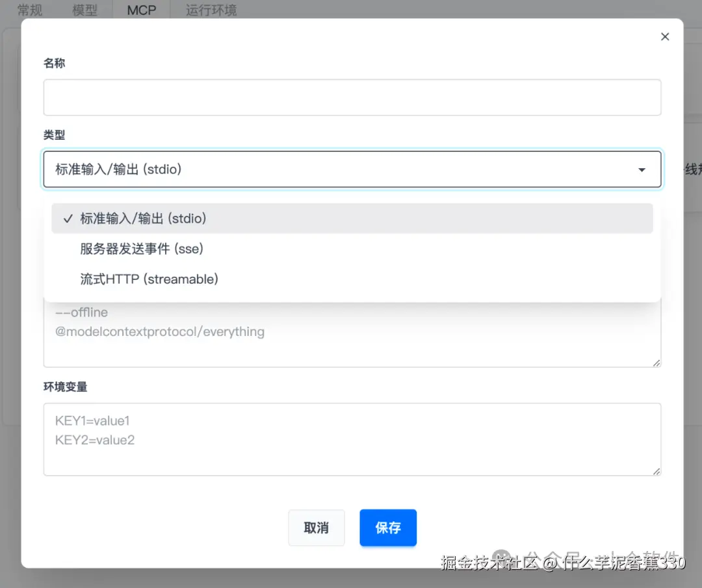
Task: Click the 名称 field label
Action: point(54,62)
